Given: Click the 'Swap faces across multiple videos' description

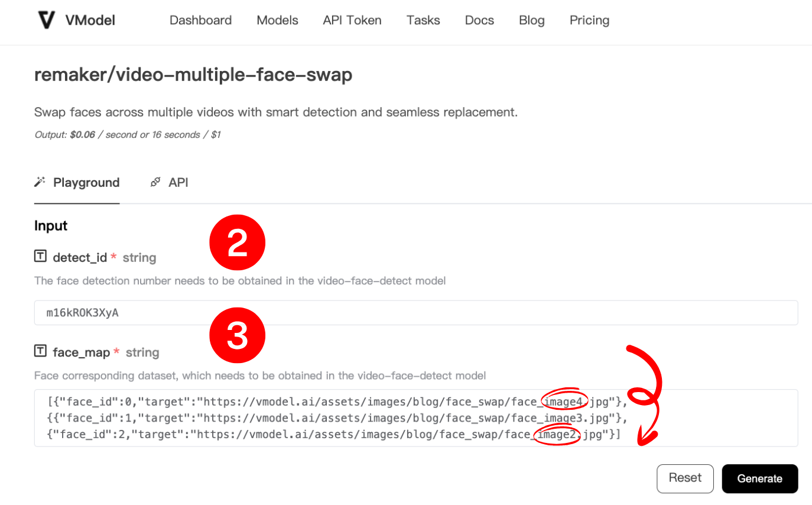Looking at the screenshot, I should [x=276, y=112].
